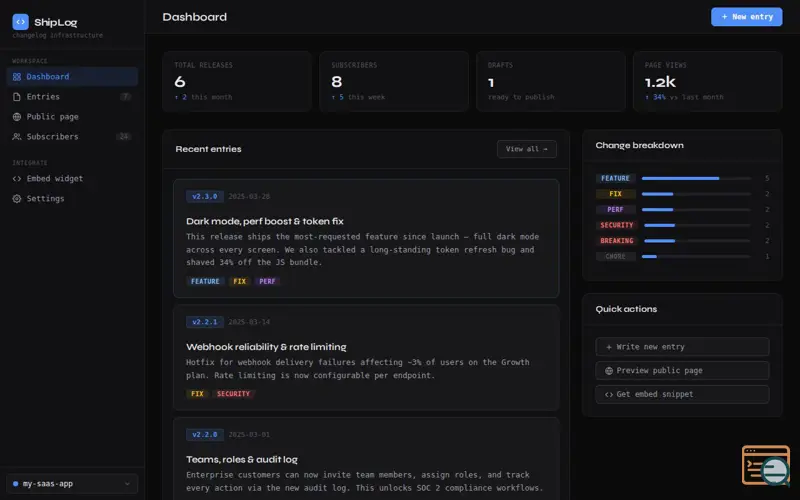Click the PERF label in Change breakdown
This screenshot has width=800, height=500.
coord(615,210)
